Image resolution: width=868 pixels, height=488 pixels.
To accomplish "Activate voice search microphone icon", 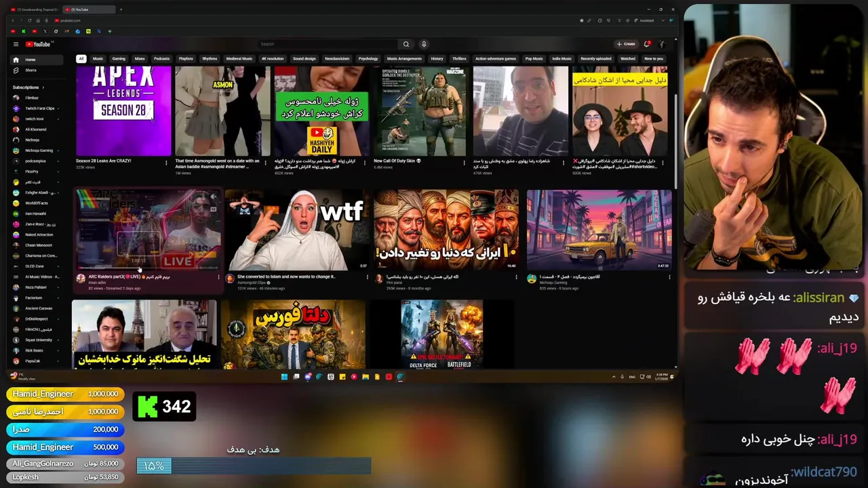I will click(x=424, y=44).
